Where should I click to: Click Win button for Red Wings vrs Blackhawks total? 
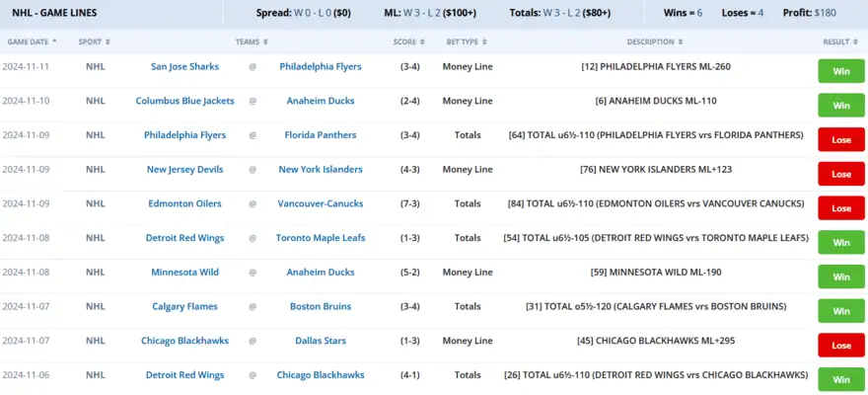click(x=841, y=379)
